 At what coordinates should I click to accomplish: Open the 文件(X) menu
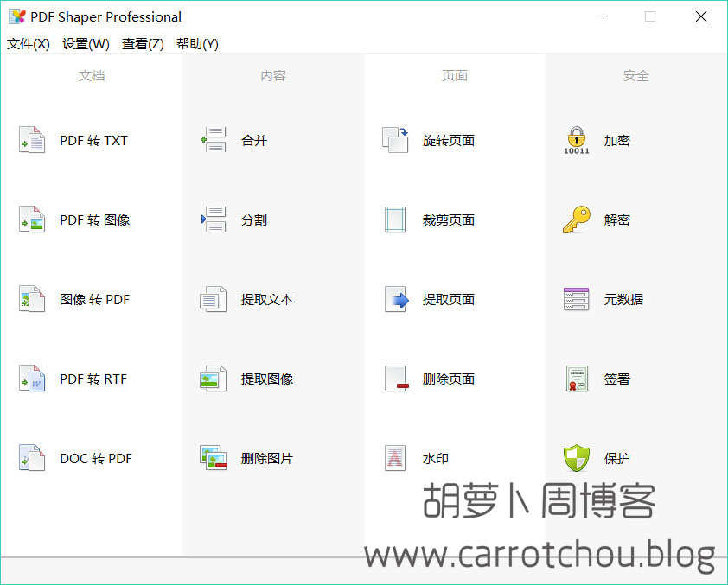pyautogui.click(x=29, y=44)
